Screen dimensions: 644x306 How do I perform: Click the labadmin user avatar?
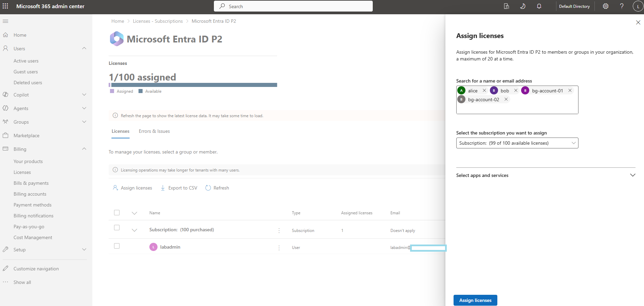tap(153, 247)
